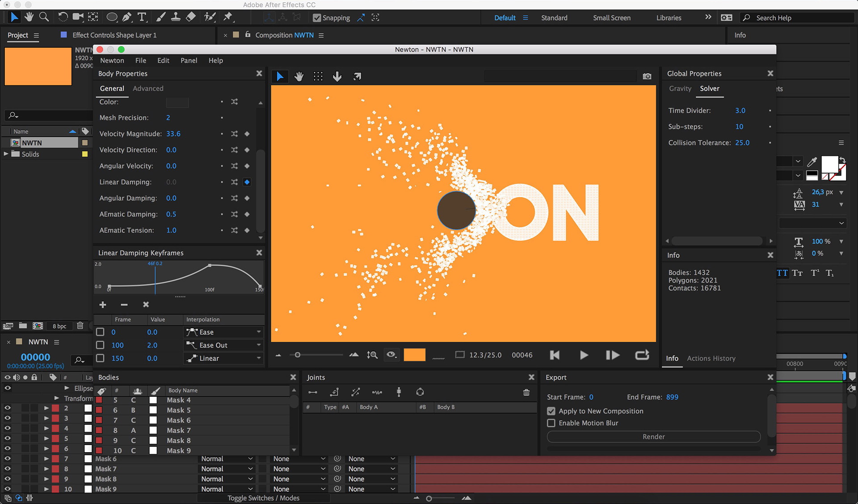Click the General tab in Body Properties
Viewport: 858px width, 504px height.
[112, 88]
